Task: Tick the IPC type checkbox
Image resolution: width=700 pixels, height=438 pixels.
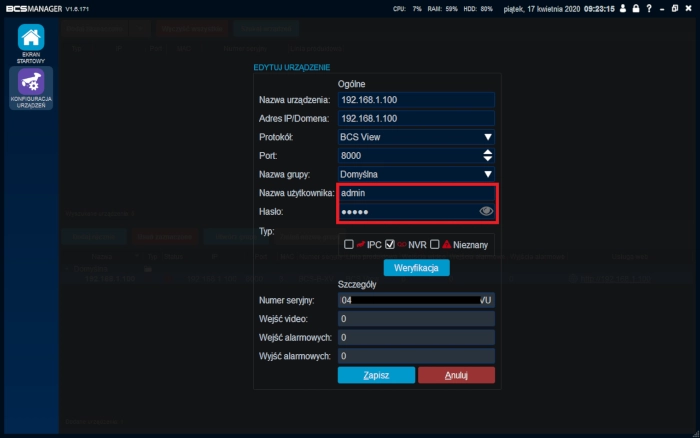Action: coord(349,244)
